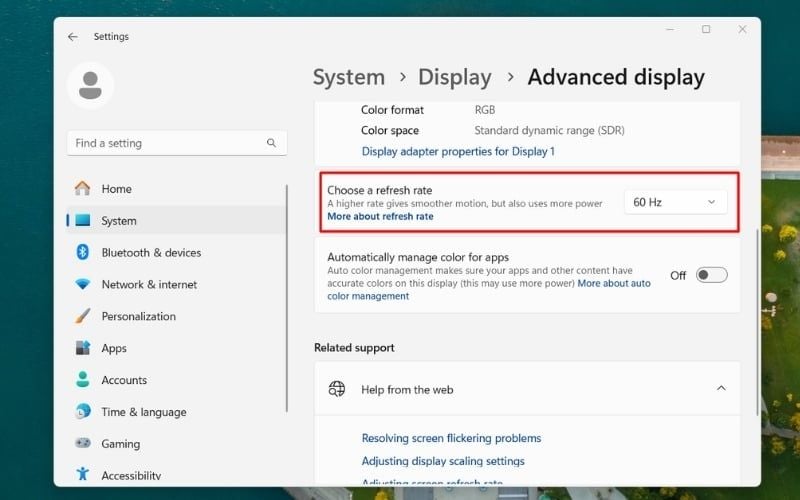Maximize the Settings window
Image resolution: width=800 pixels, height=500 pixels.
click(x=706, y=30)
